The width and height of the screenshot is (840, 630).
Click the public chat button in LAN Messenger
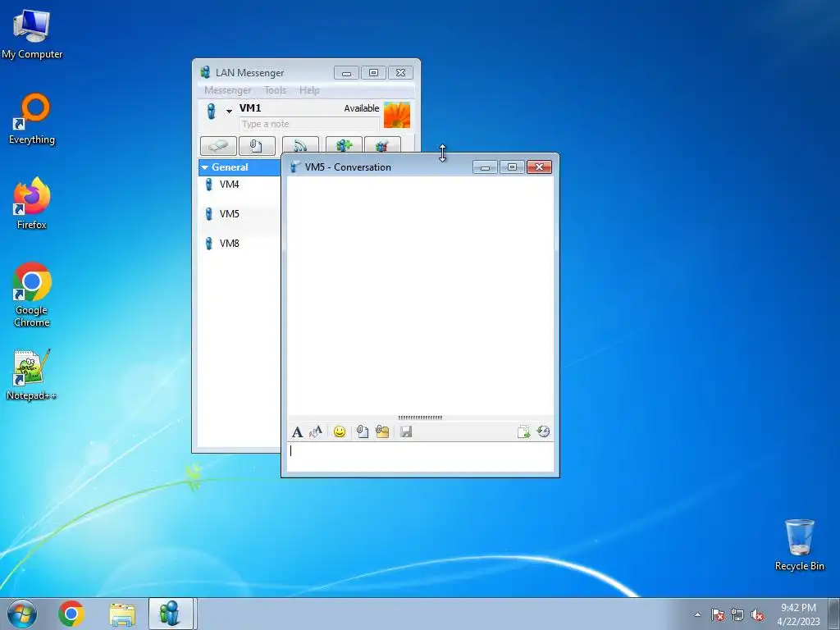[x=382, y=145]
